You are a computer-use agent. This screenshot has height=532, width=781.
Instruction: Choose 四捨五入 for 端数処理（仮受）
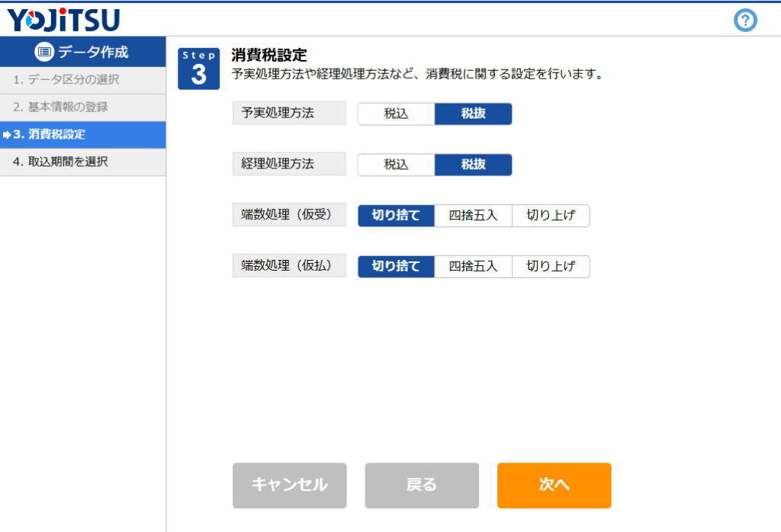(x=473, y=216)
